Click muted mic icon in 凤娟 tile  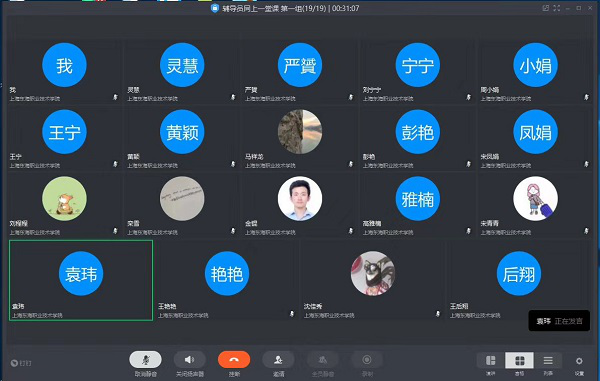point(586,164)
